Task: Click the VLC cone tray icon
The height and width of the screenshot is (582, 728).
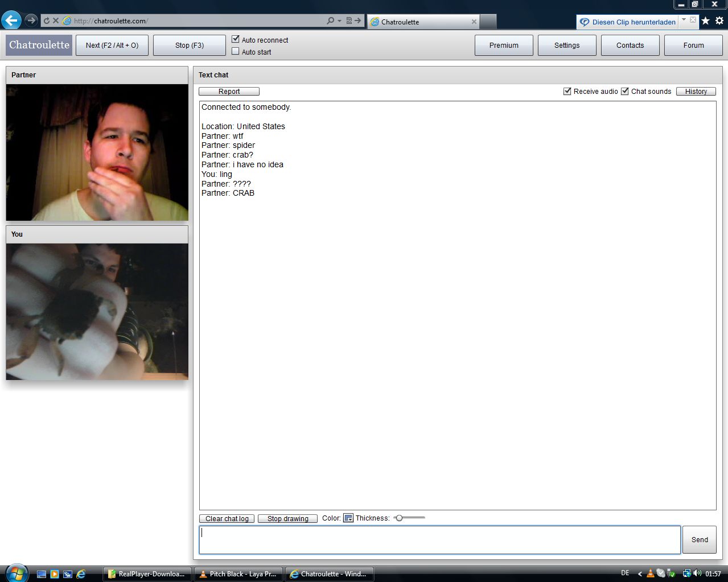Action: (x=651, y=573)
